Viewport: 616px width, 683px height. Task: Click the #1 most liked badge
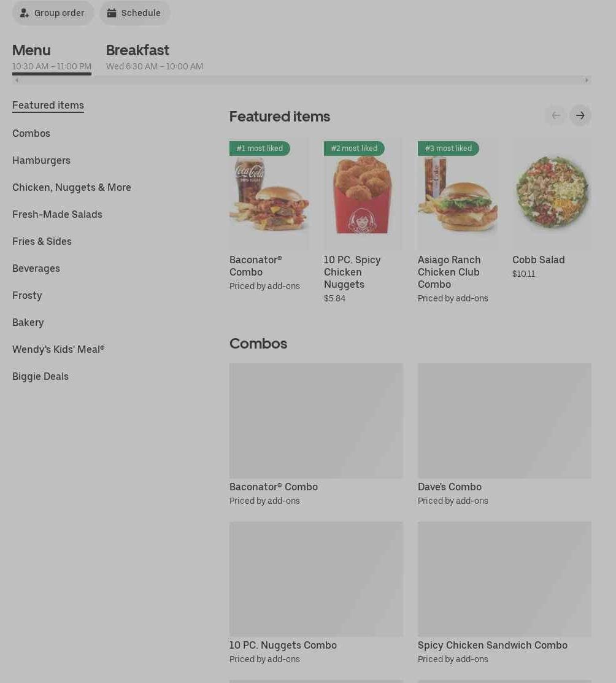pos(260,148)
